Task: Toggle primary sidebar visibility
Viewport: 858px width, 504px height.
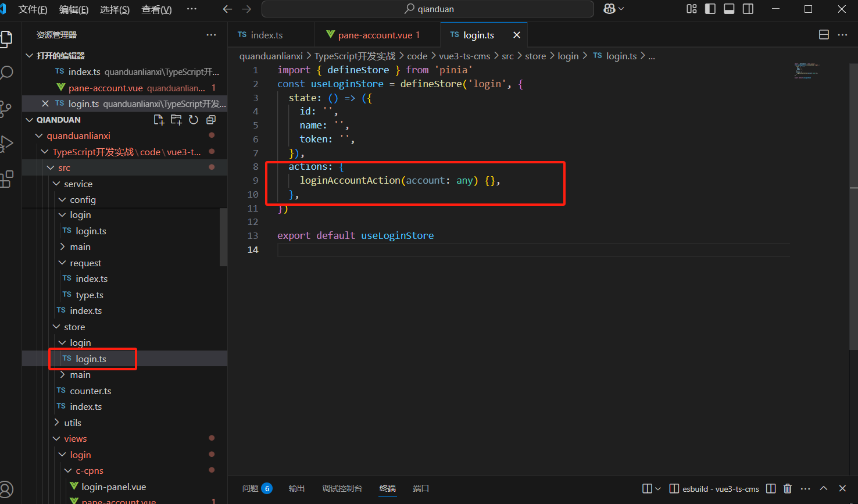Action: (x=710, y=9)
